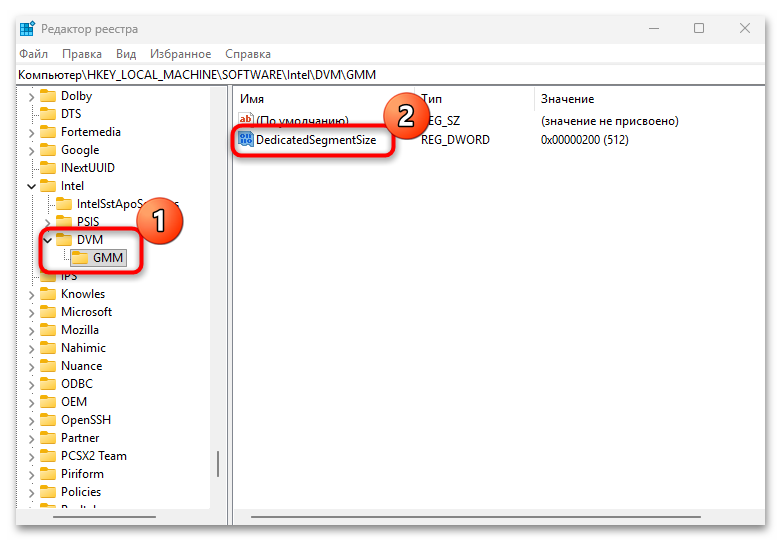Expand the Google registry key
Viewport: 781px width, 541px height.
(31, 150)
